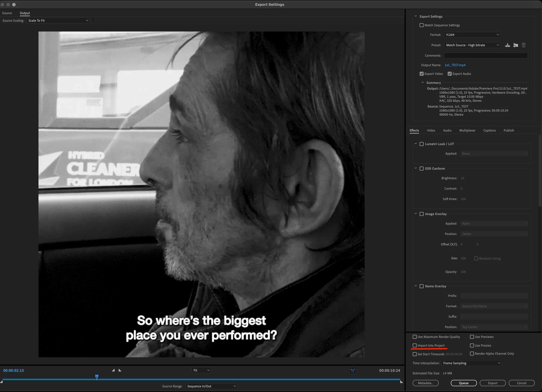This screenshot has width=542, height=392.
Task: Click the output name 1x1_TEST.mp4 link
Action: 455,65
